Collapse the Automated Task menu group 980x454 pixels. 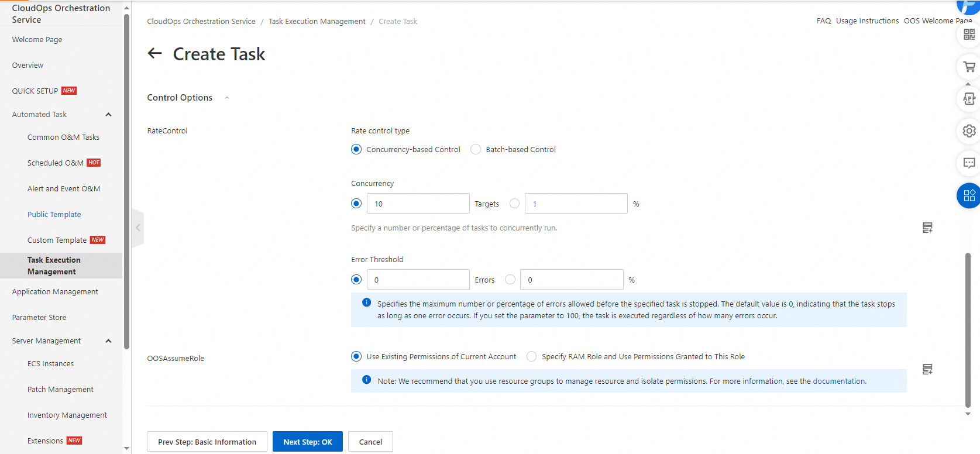(108, 115)
